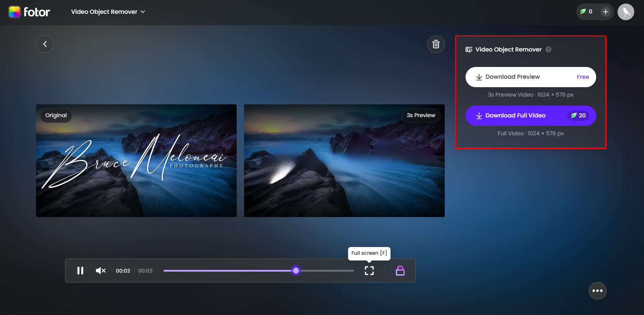Unmute the video audio
This screenshot has width=644, height=315.
[x=100, y=271]
